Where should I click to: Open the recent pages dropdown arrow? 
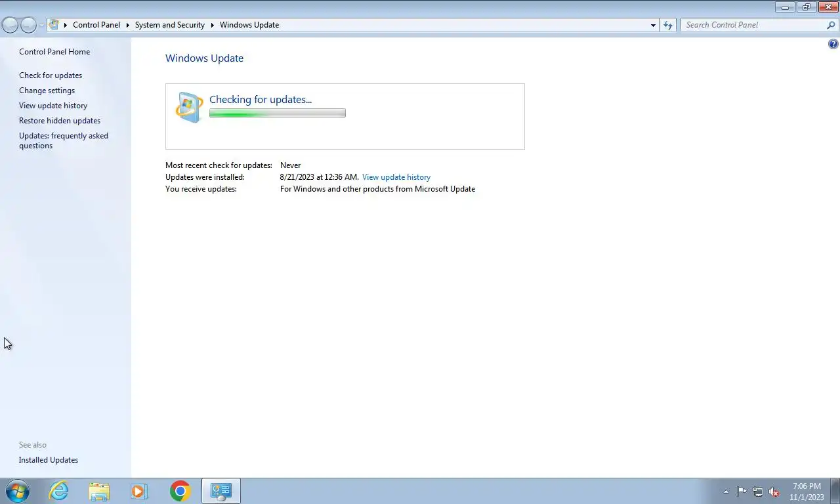click(x=42, y=25)
